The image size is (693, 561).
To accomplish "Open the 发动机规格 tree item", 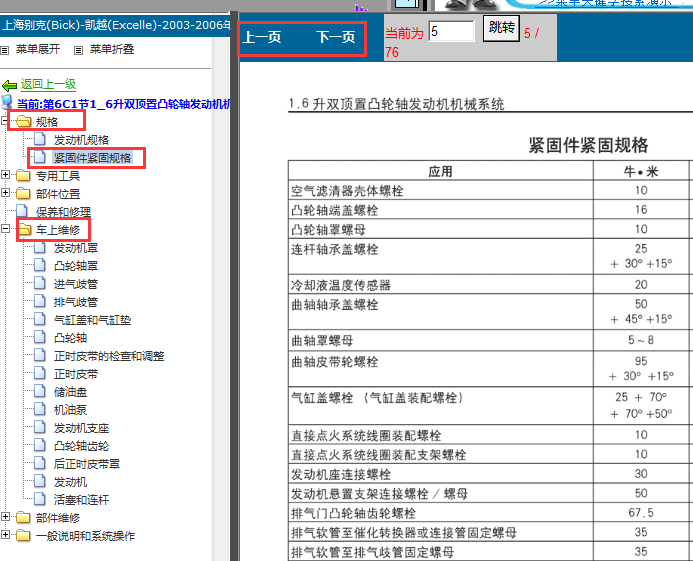I will click(x=81, y=140).
